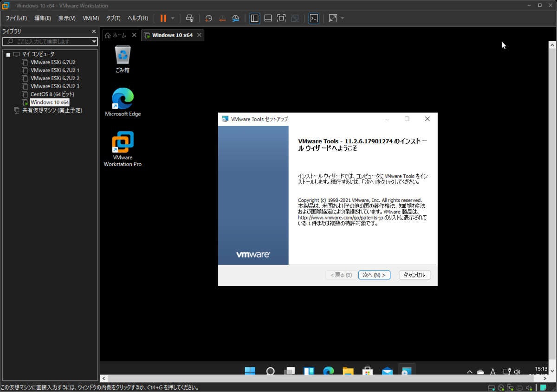Click the network adapter device status icon
Screen dimensions: 557x392
pos(510,388)
